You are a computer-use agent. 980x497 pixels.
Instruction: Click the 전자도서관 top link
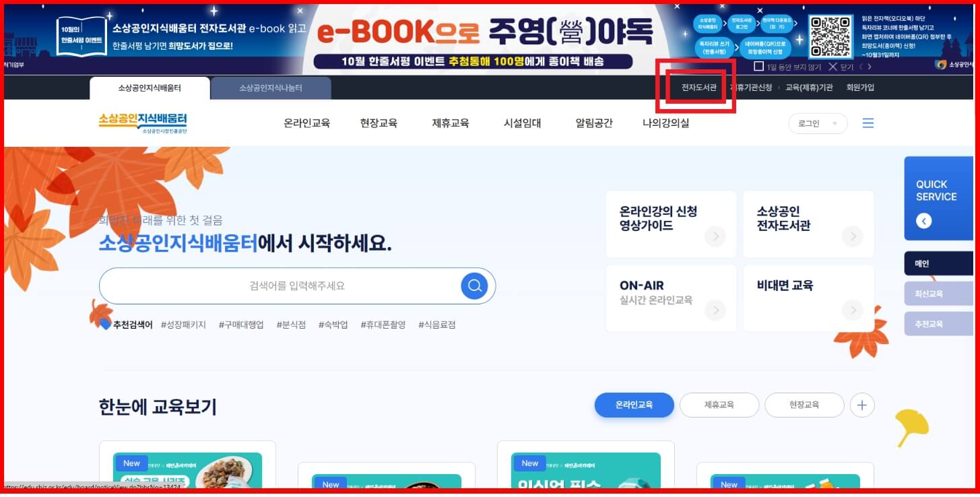click(698, 88)
